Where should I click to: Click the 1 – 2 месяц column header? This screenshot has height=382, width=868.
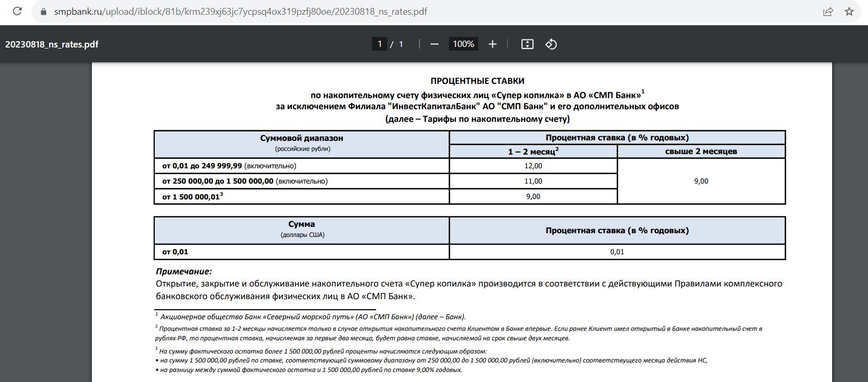(533, 151)
